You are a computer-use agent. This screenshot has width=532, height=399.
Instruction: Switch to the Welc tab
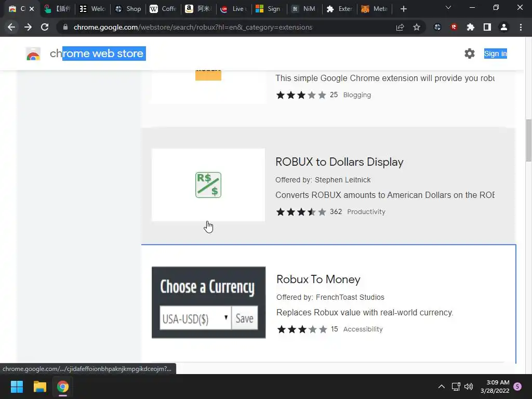click(92, 9)
